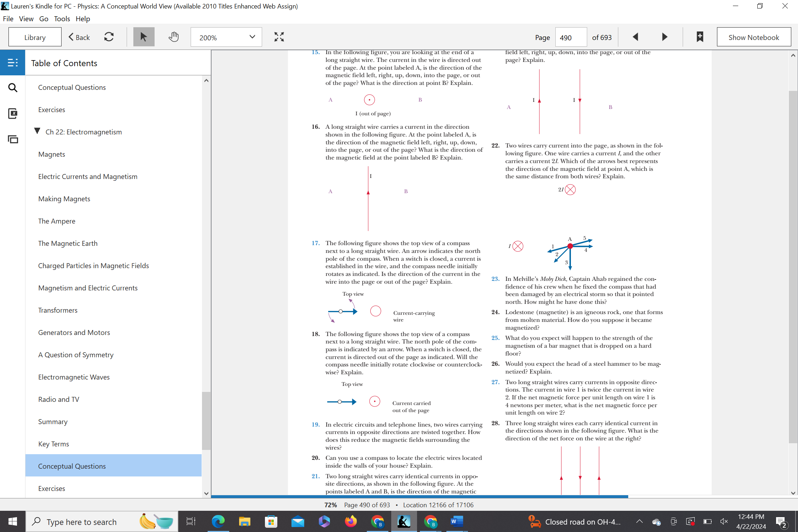Enter fullscreen reading mode
Image resolution: width=798 pixels, height=532 pixels.
click(279, 37)
